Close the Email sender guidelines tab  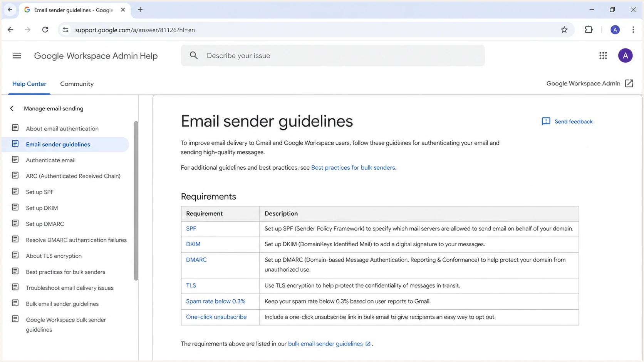tap(123, 10)
